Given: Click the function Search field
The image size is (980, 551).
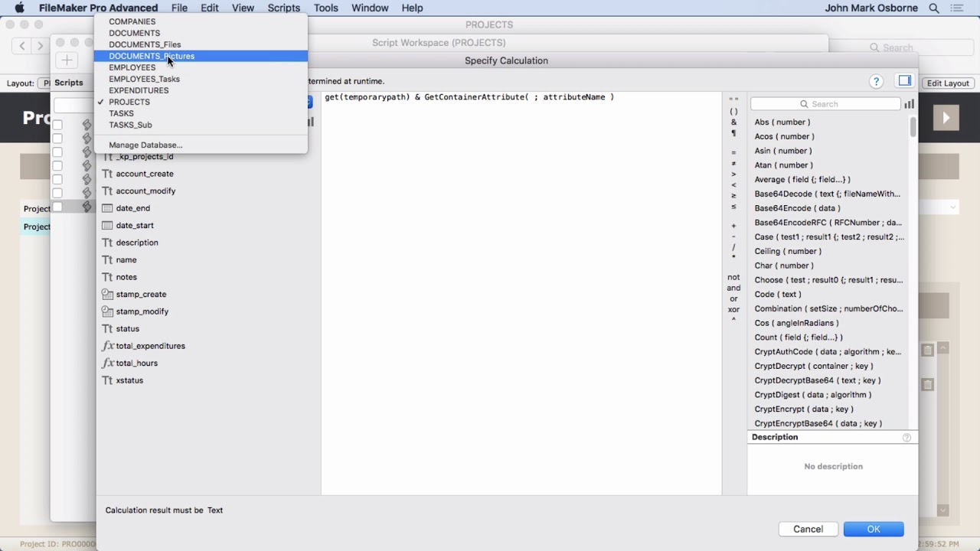Looking at the screenshot, I should [825, 104].
